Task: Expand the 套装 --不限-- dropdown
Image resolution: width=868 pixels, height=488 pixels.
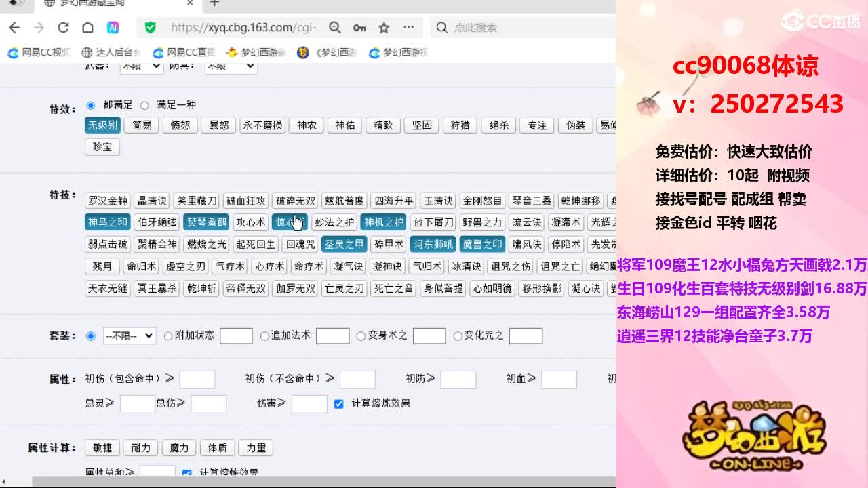Action: point(130,335)
